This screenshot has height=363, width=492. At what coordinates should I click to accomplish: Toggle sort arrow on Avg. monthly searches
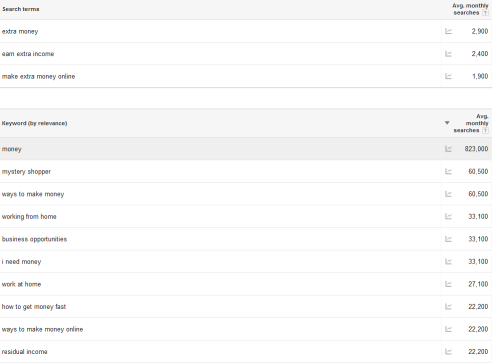(x=447, y=123)
